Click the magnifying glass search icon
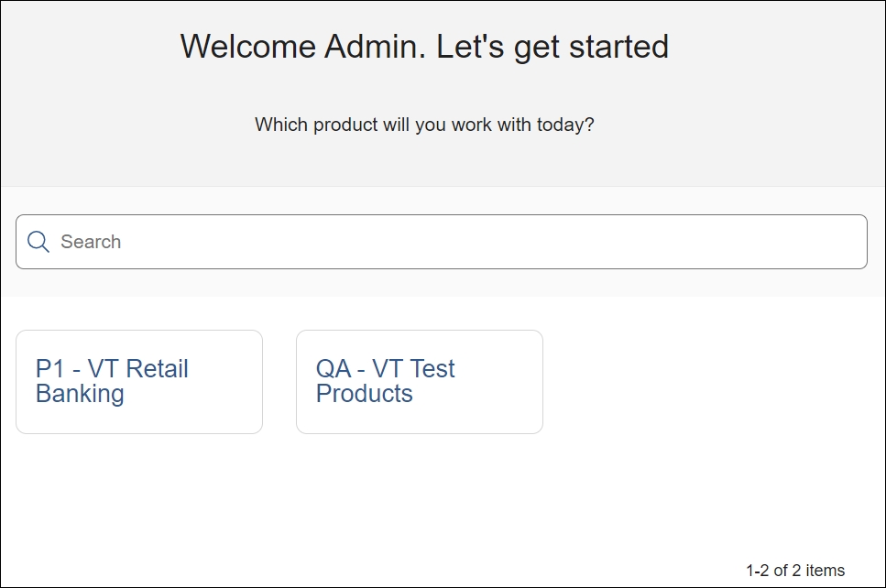 click(x=38, y=242)
